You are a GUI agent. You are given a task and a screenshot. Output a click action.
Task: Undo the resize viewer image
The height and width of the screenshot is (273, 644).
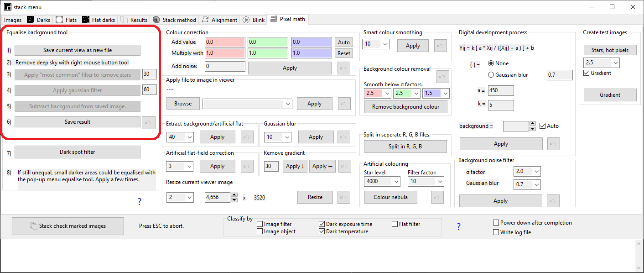(344, 197)
